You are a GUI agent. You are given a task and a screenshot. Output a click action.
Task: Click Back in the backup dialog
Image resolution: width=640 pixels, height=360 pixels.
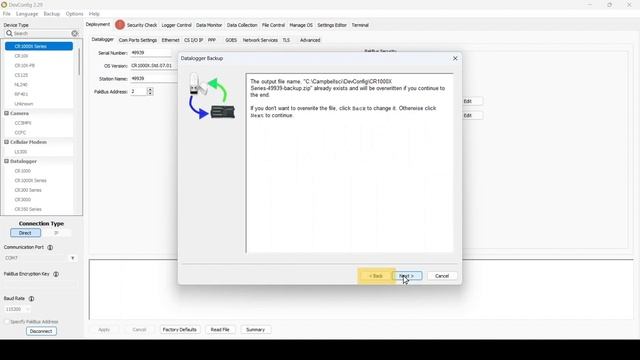coord(376,276)
